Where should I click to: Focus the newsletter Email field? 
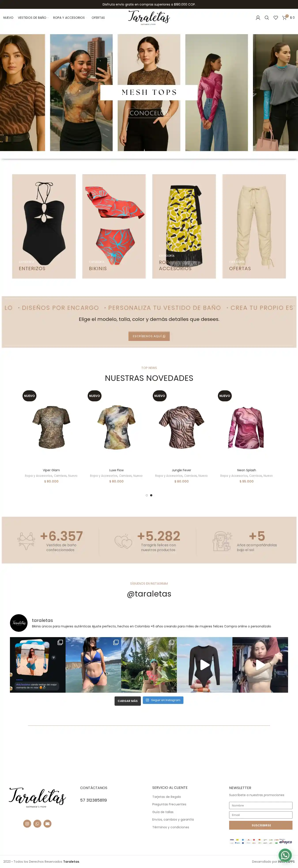260,815
